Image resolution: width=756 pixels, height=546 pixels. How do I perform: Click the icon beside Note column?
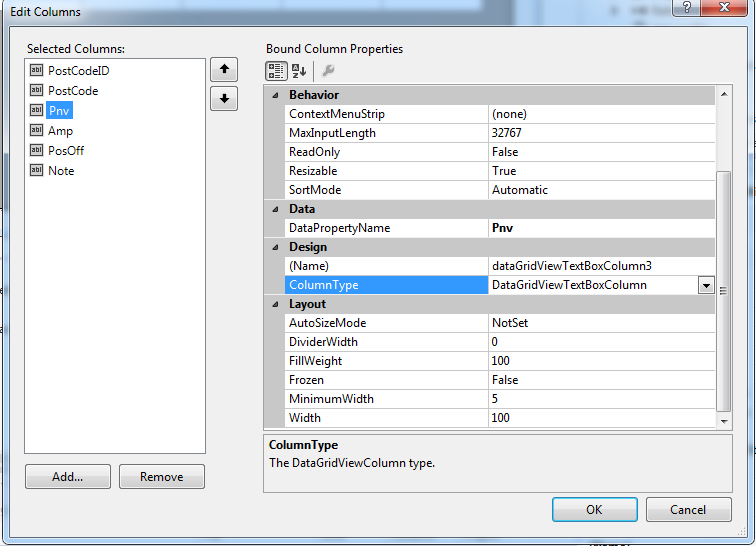coord(37,170)
